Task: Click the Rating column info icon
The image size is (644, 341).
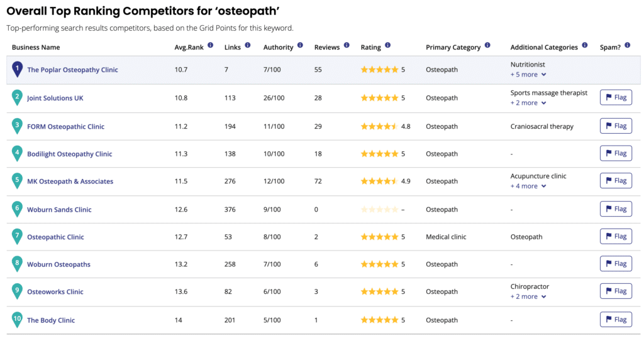Action: click(387, 45)
